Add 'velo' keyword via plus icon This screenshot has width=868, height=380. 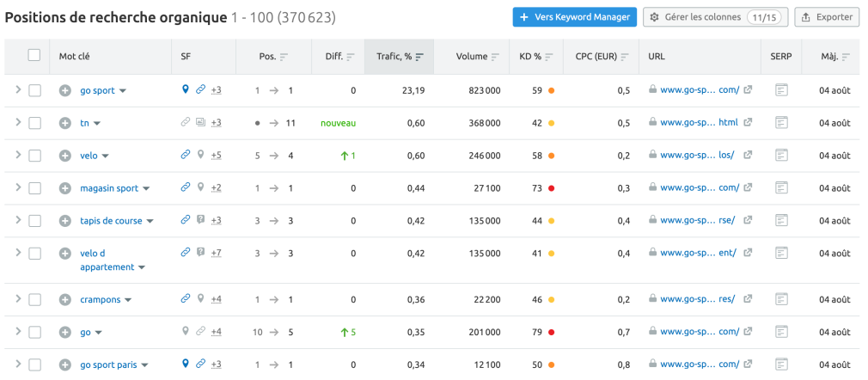point(65,156)
